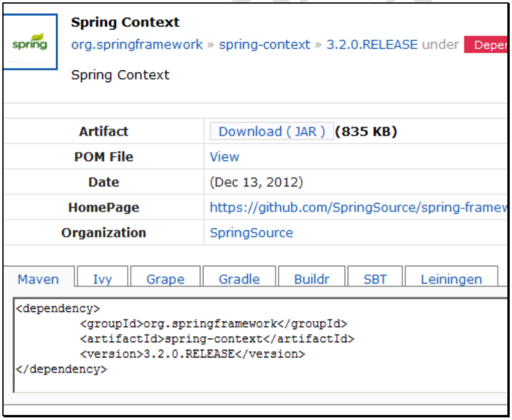Click inside the Maven dependency snippet box
Viewport: 512px width, 420px height.
coord(261,345)
